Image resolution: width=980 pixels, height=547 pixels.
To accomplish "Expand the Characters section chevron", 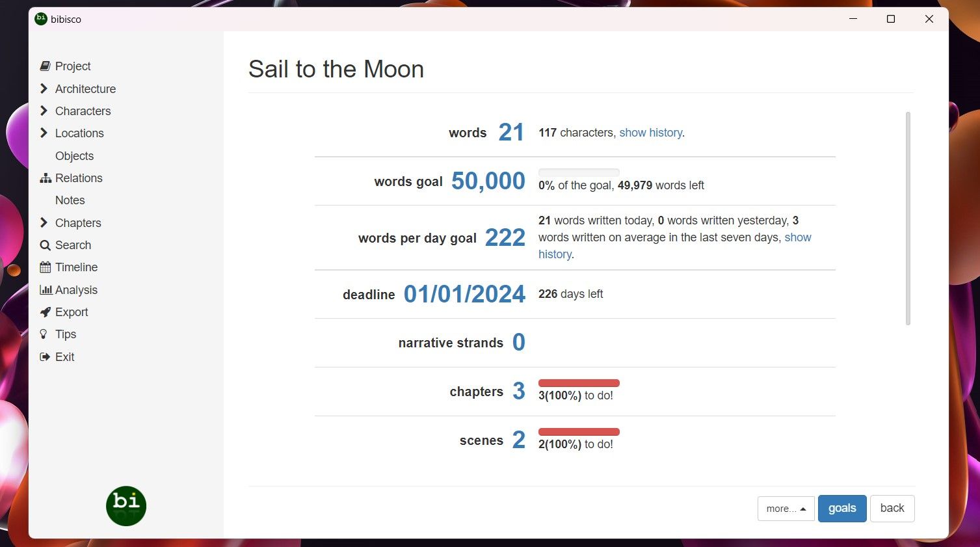I will click(x=44, y=111).
